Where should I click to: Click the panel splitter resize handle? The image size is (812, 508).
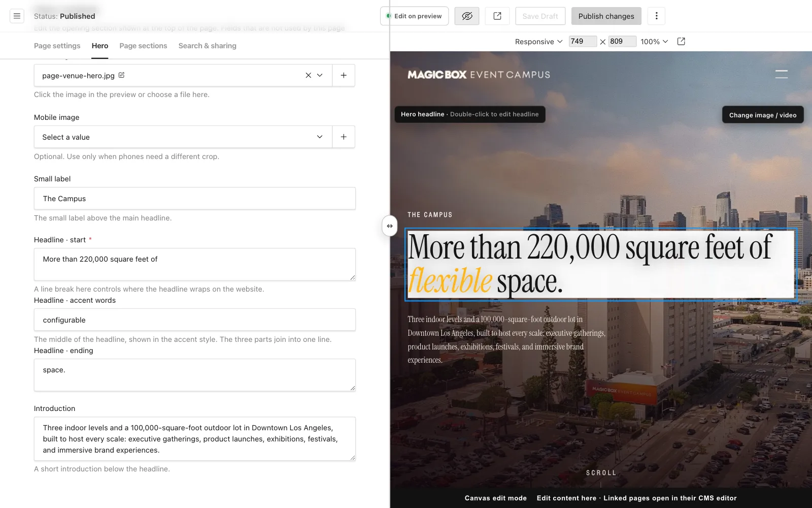tap(390, 226)
